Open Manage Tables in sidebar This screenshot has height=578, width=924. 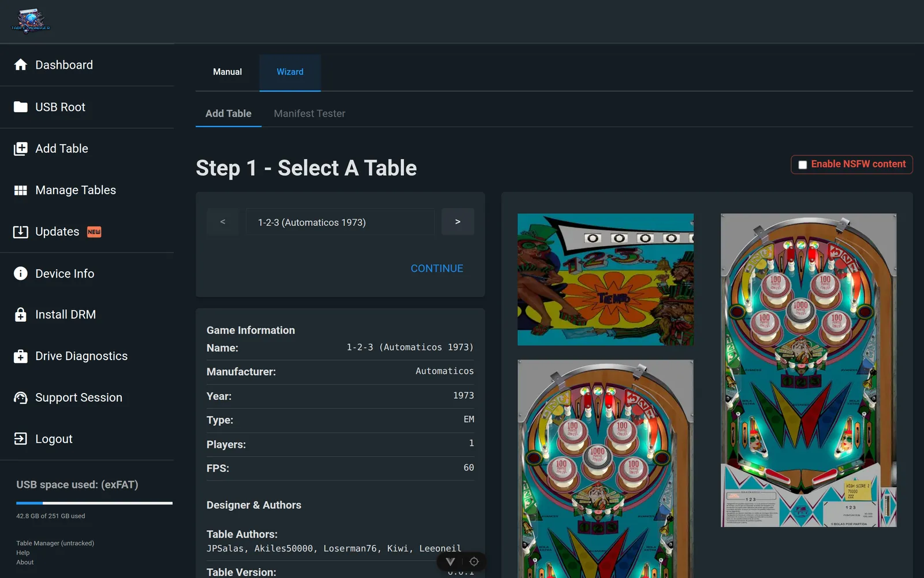coord(87,190)
